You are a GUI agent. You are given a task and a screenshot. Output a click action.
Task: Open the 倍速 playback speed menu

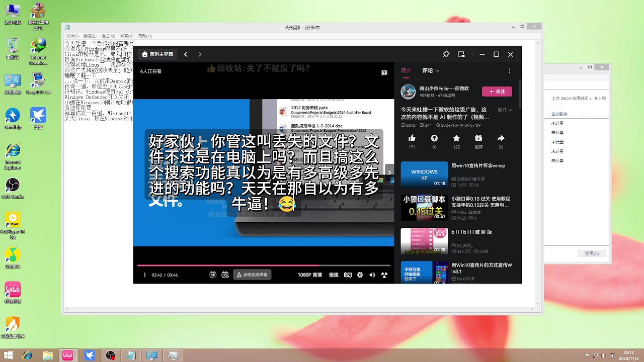click(334, 275)
